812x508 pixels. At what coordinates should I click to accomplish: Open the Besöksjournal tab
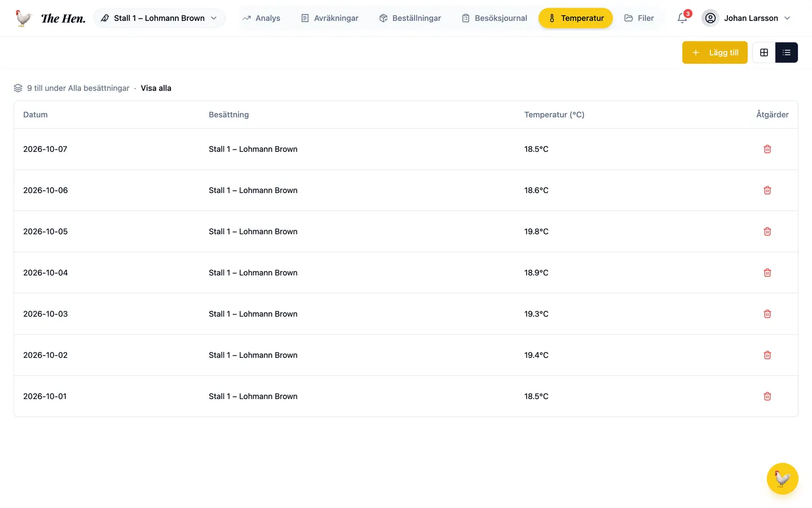coord(495,18)
